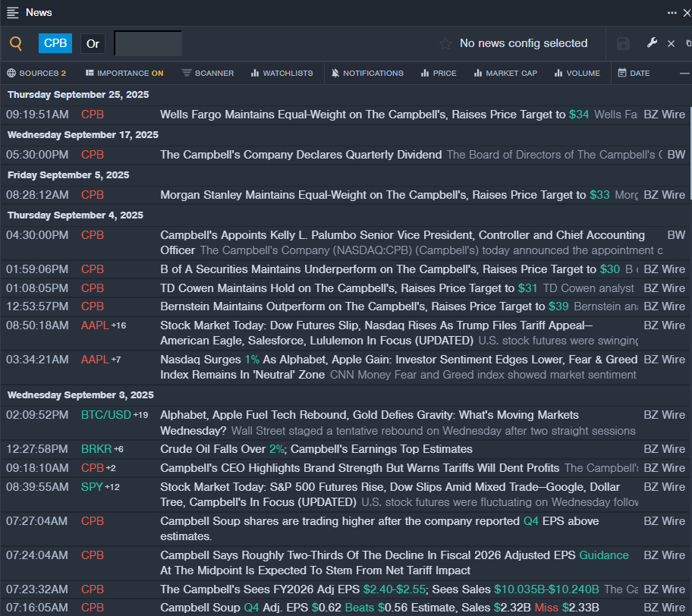This screenshot has width=692, height=616.
Task: Star the current news config as favorite
Action: pyautogui.click(x=445, y=44)
